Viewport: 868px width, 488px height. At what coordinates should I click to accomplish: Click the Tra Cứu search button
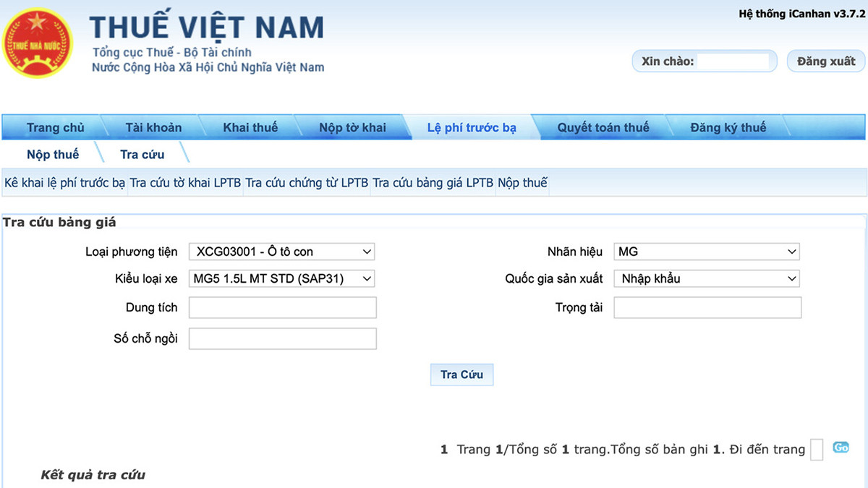click(461, 374)
